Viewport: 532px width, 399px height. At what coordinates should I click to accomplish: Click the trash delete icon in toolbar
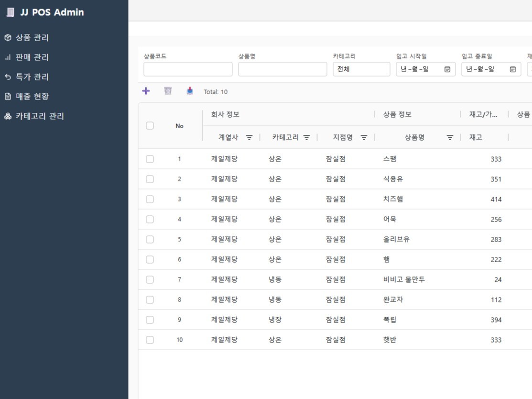(x=167, y=90)
